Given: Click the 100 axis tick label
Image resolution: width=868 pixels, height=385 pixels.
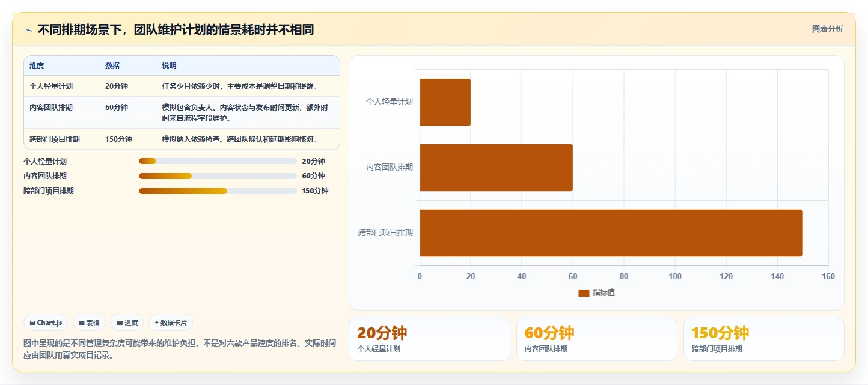Looking at the screenshot, I should (675, 277).
